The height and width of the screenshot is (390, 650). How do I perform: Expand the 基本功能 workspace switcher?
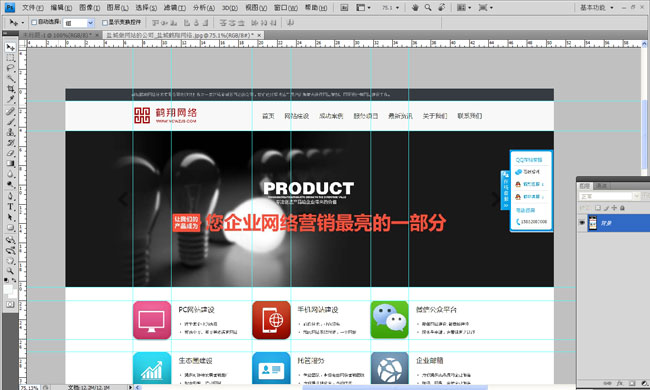tap(597, 7)
